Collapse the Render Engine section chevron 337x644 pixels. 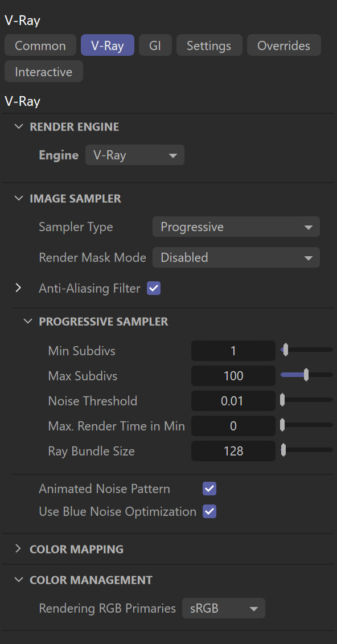(18, 127)
